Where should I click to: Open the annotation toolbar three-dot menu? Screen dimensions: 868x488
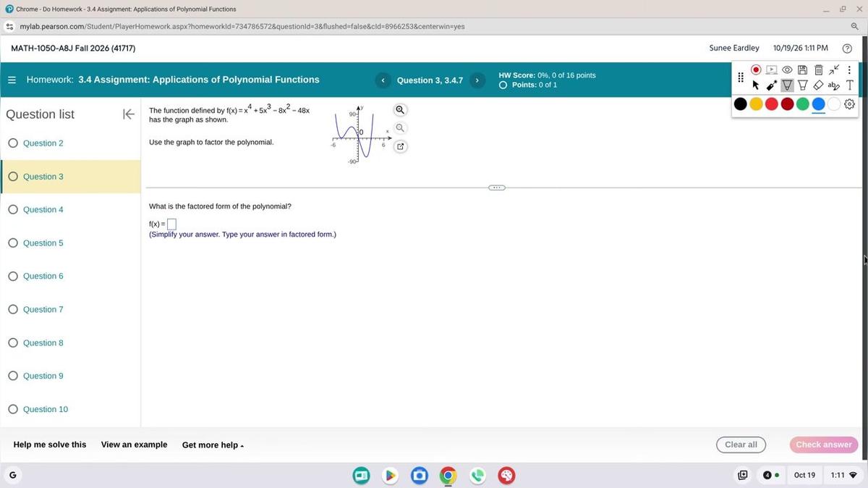coord(849,70)
